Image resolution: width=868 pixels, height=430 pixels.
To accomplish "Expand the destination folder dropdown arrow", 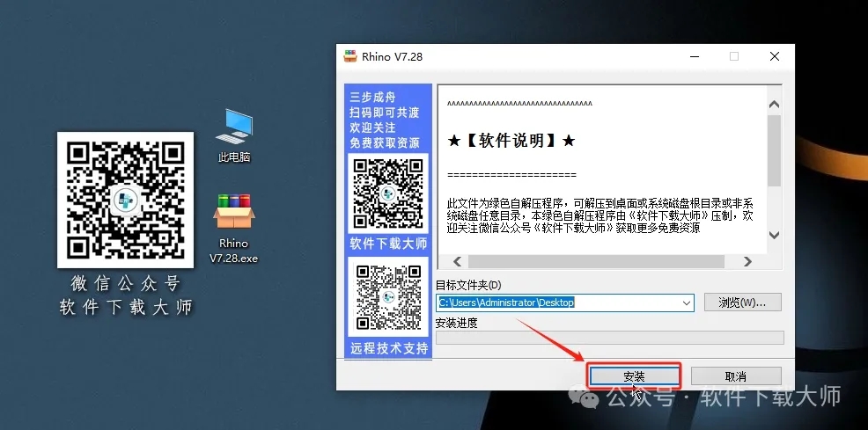I will (687, 302).
